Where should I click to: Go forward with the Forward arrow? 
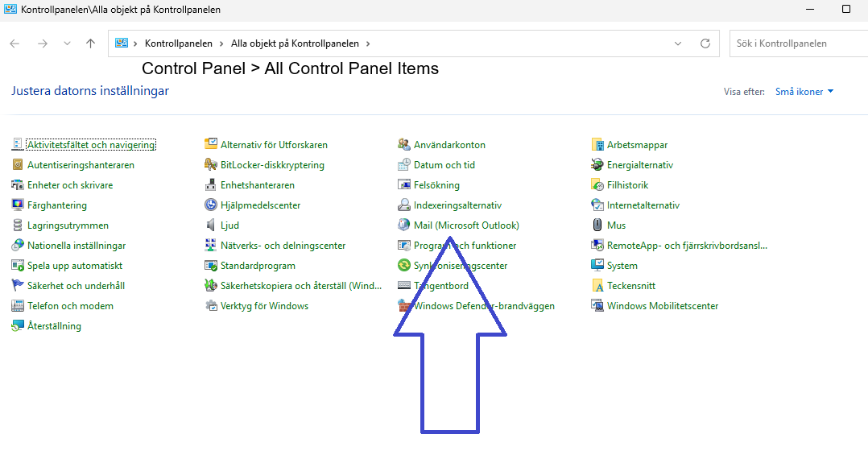(43, 43)
